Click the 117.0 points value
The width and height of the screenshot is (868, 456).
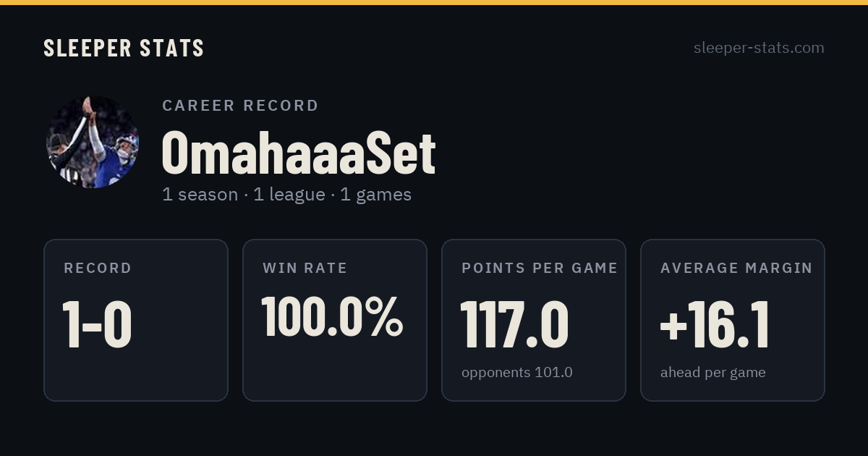click(515, 324)
